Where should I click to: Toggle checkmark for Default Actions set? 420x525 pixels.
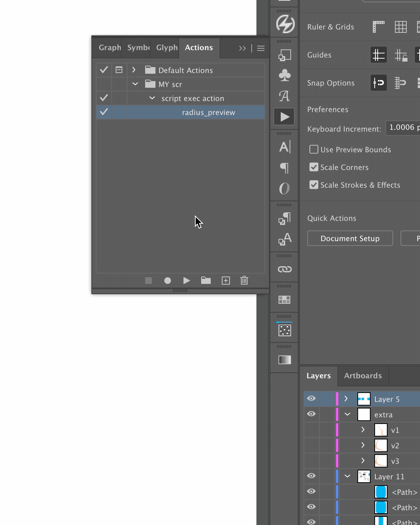(104, 70)
